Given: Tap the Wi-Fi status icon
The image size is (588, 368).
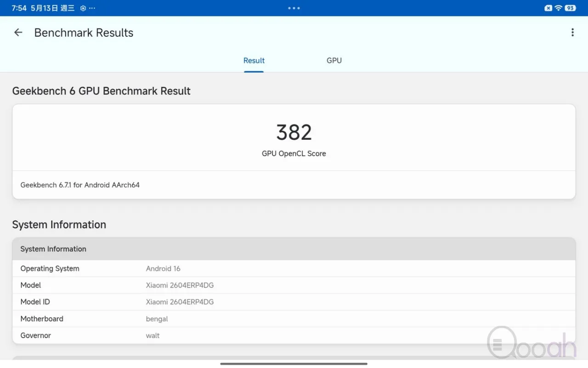Looking at the screenshot, I should coord(559,8).
